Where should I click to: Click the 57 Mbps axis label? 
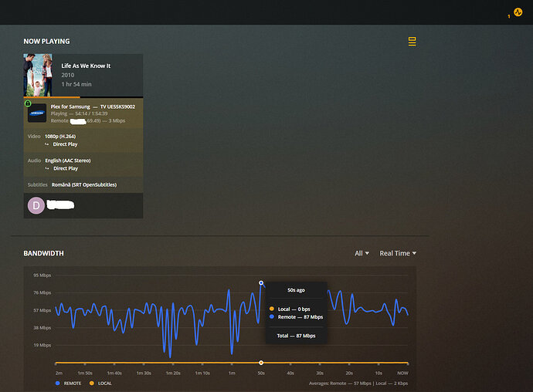pyautogui.click(x=42, y=310)
